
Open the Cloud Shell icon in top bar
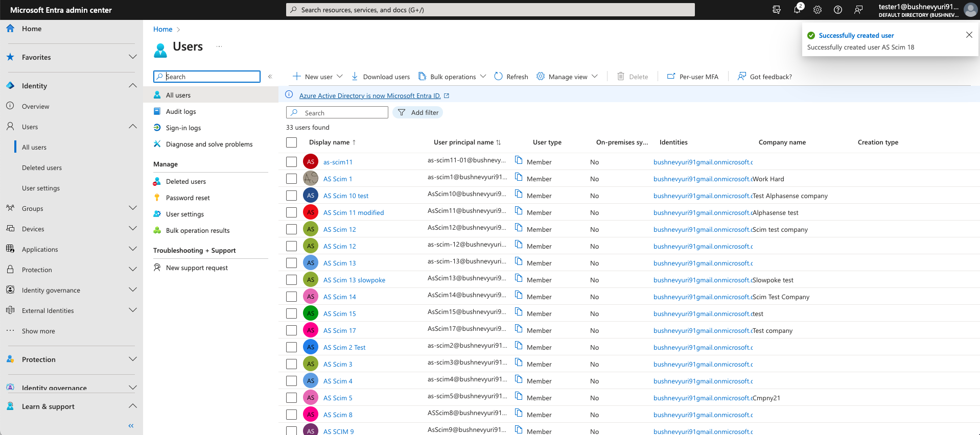coord(777,10)
